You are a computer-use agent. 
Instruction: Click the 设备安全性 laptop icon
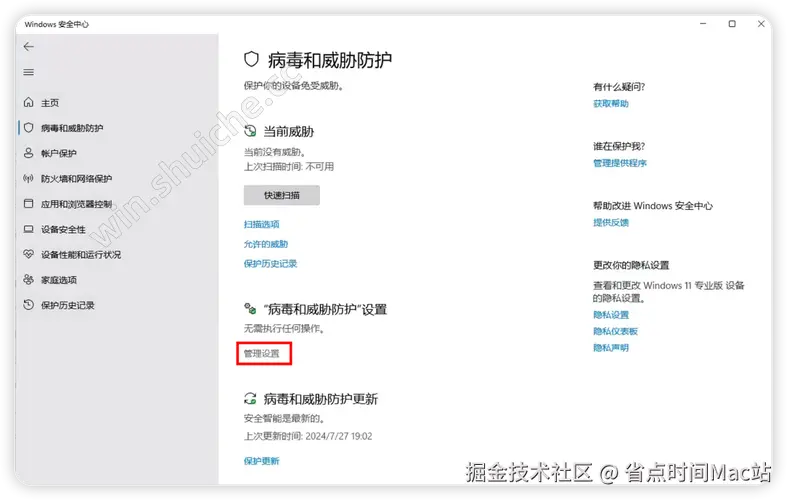[29, 229]
